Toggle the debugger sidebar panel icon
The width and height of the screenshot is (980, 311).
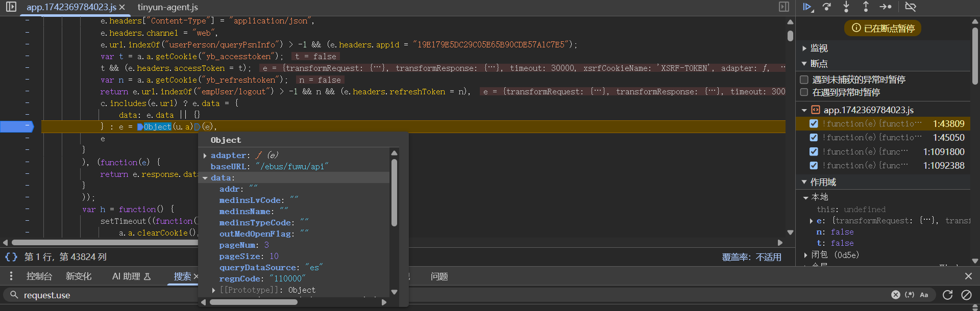pyautogui.click(x=784, y=7)
